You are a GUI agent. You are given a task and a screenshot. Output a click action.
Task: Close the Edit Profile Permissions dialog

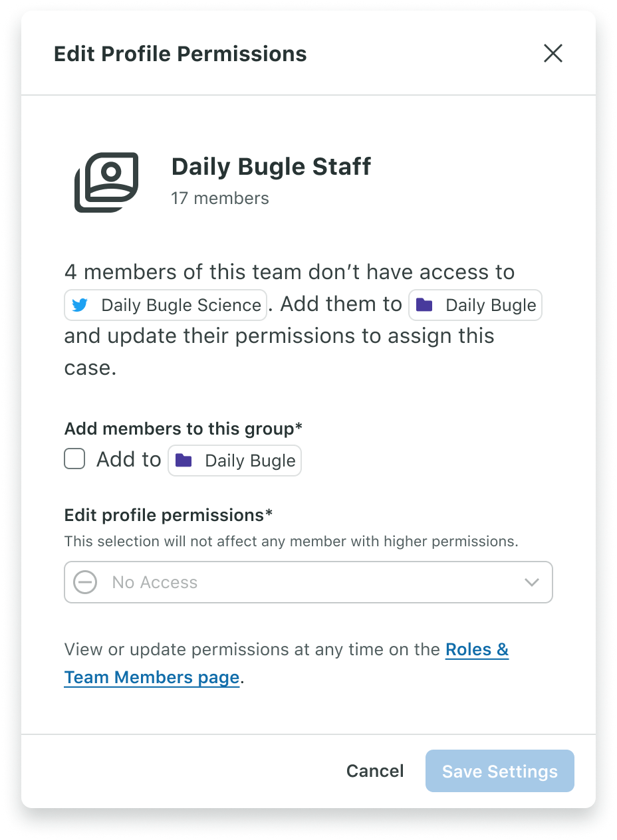pos(553,53)
